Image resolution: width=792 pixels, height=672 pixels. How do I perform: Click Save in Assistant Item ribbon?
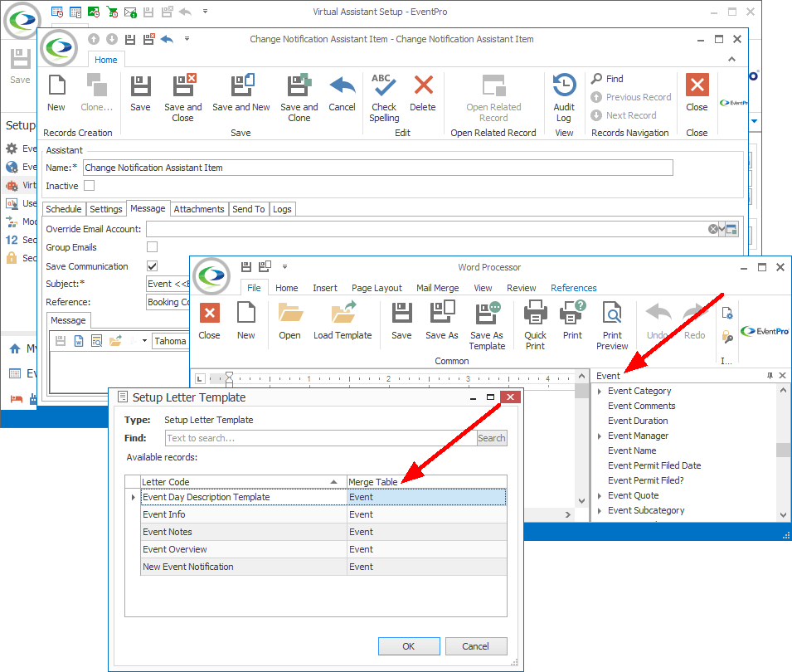point(140,93)
